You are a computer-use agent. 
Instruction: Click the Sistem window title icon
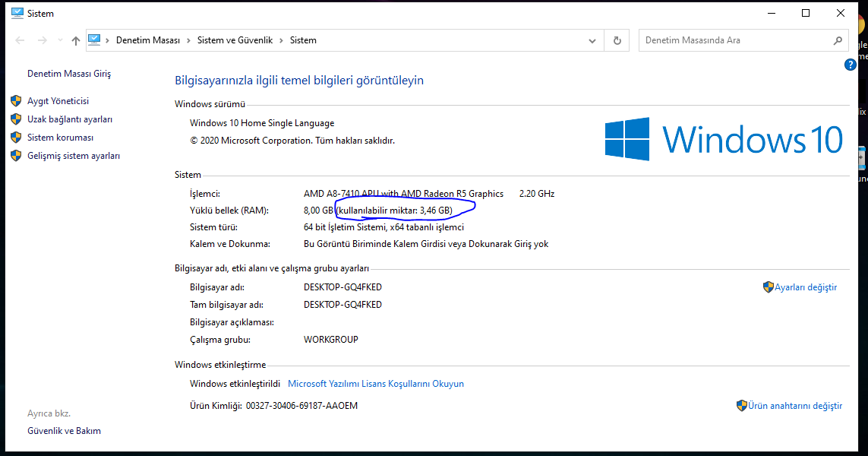(x=17, y=13)
